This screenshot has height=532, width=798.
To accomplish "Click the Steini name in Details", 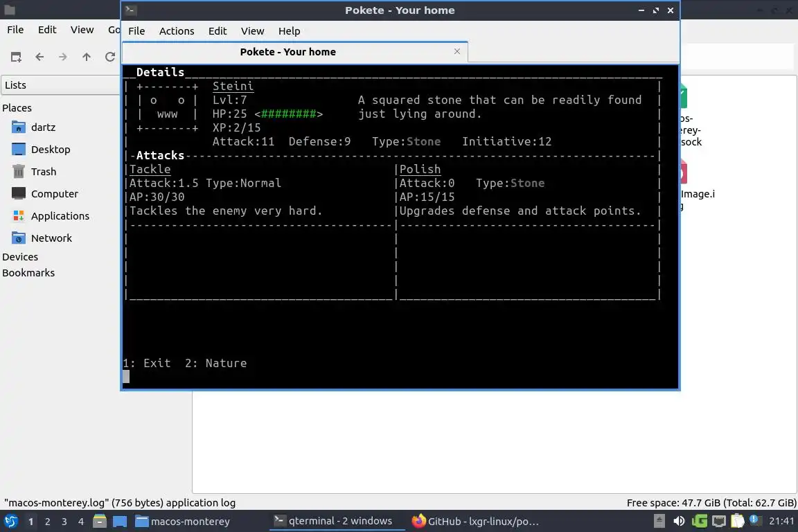I will click(233, 86).
